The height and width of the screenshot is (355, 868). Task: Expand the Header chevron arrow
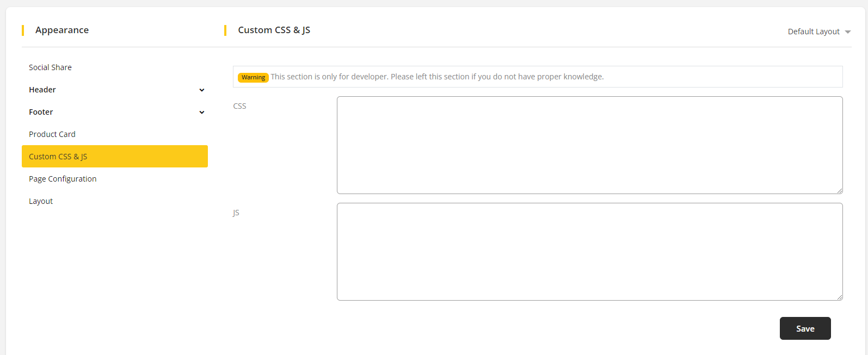tap(202, 90)
